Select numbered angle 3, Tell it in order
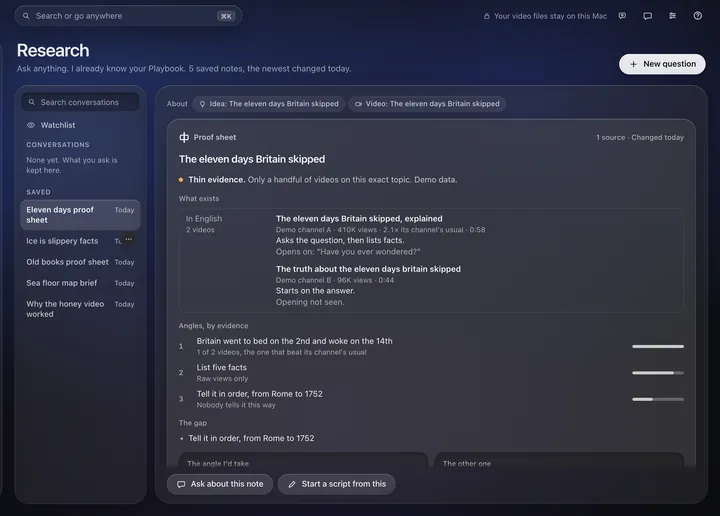Screen dimensions: 720x516 [259, 394]
